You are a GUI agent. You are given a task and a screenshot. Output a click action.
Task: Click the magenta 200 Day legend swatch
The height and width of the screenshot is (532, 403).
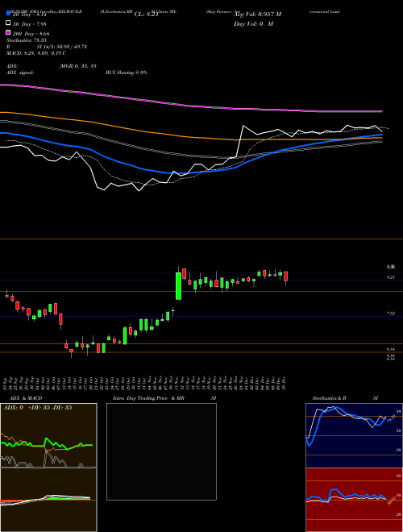pyautogui.click(x=8, y=33)
